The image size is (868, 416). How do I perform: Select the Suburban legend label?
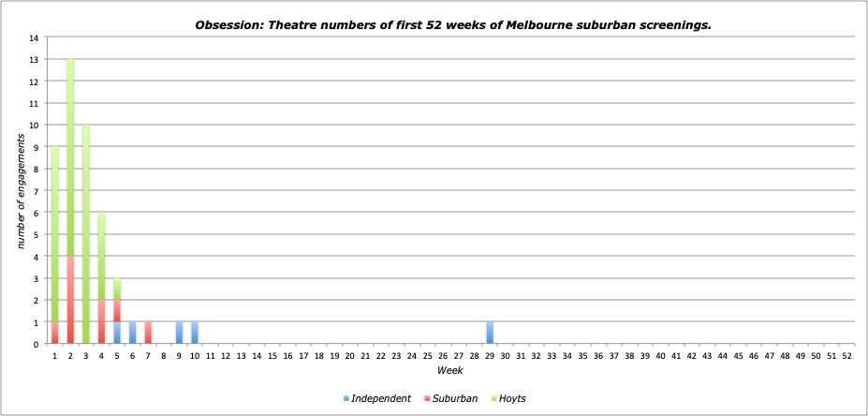tap(455, 398)
